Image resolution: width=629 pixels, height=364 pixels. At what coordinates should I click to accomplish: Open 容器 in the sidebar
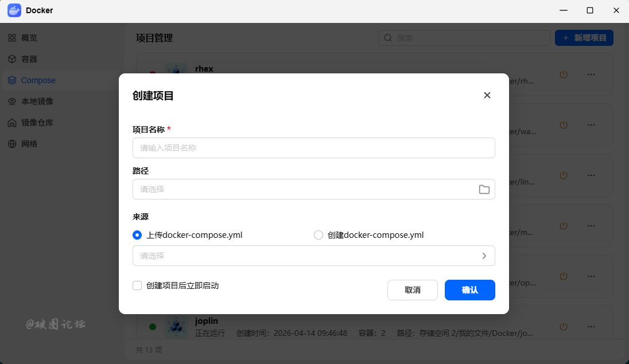62,59
